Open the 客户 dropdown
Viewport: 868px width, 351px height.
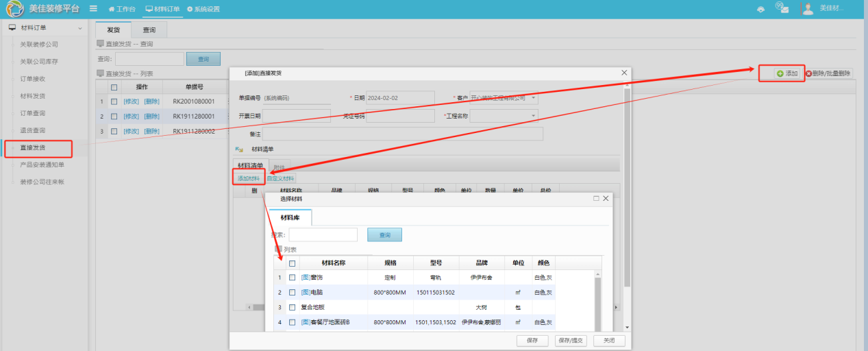533,98
